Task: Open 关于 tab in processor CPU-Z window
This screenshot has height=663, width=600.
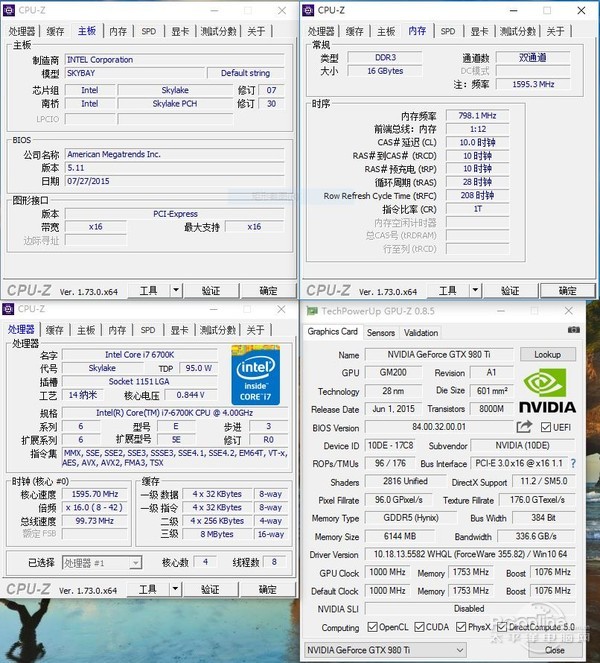Action: [255, 330]
